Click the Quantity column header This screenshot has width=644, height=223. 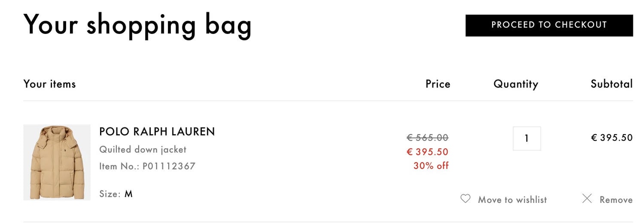(x=516, y=84)
